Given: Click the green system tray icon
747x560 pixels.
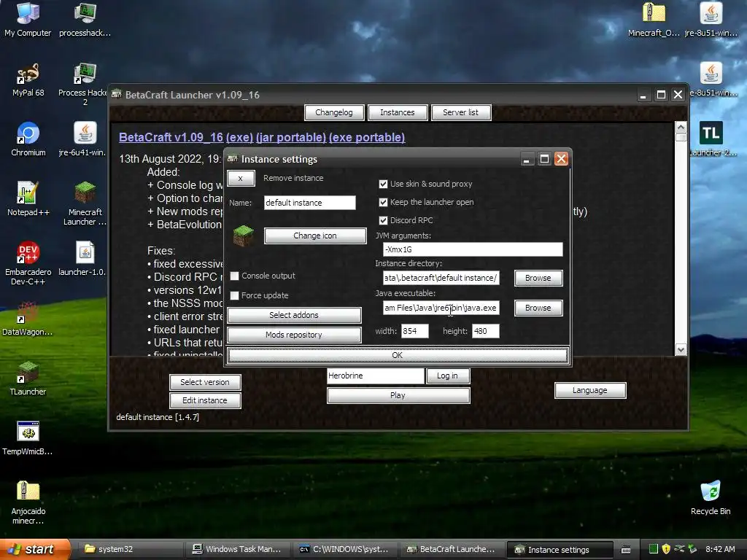Looking at the screenshot, I should pyautogui.click(x=653, y=549).
